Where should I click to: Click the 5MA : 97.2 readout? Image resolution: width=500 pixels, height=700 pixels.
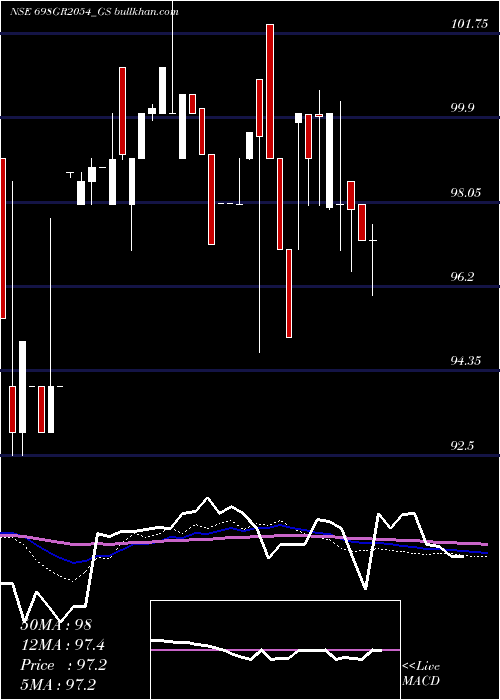click(58, 684)
